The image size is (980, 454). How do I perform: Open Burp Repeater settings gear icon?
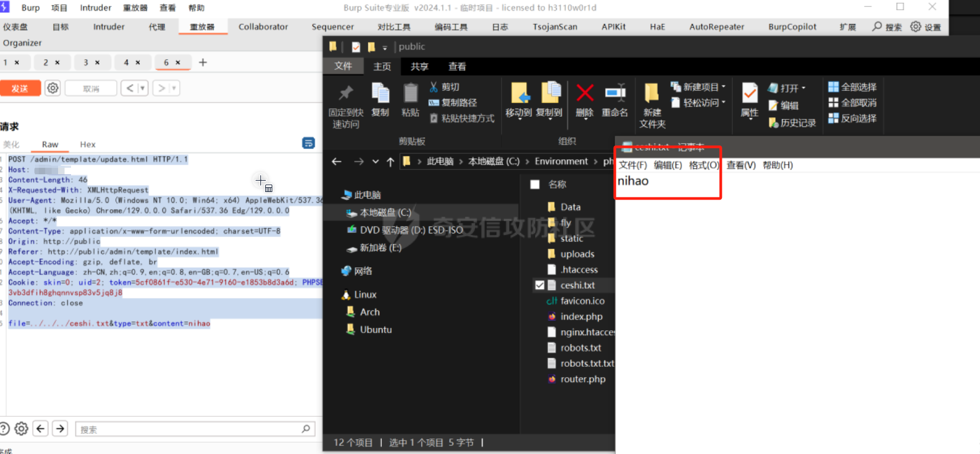[x=53, y=88]
